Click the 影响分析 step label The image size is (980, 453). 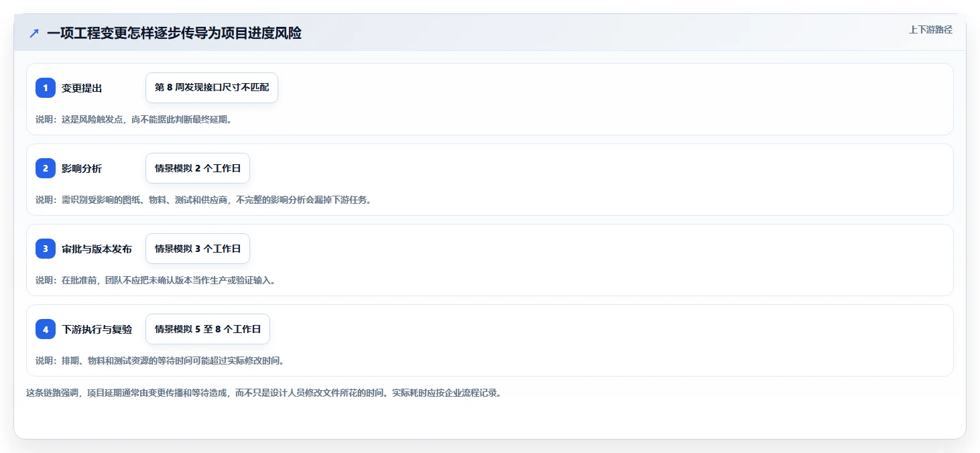tap(82, 168)
